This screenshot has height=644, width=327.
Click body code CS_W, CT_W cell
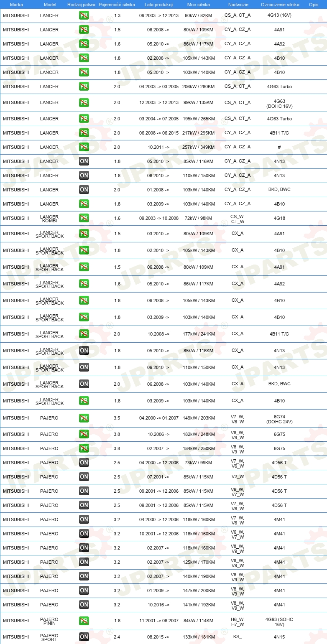pos(238,219)
